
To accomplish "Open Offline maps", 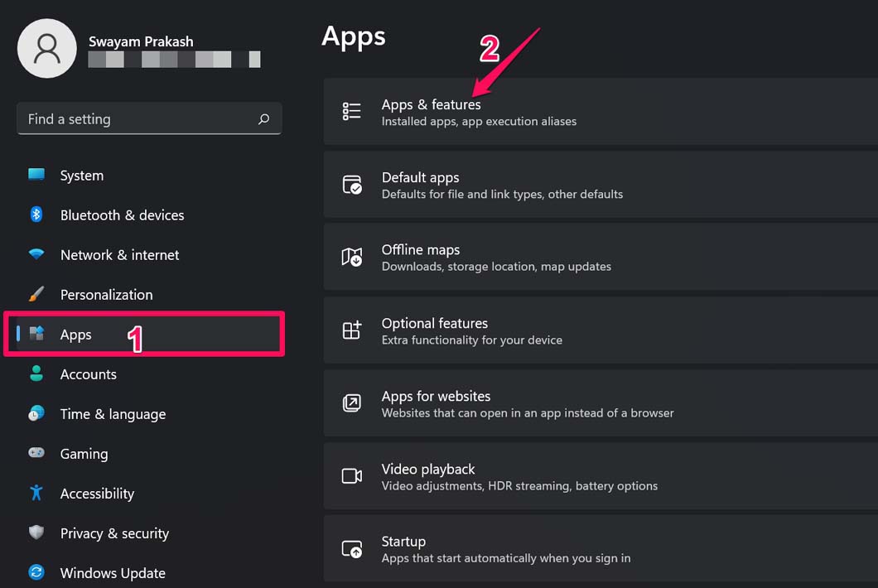I will coord(601,257).
